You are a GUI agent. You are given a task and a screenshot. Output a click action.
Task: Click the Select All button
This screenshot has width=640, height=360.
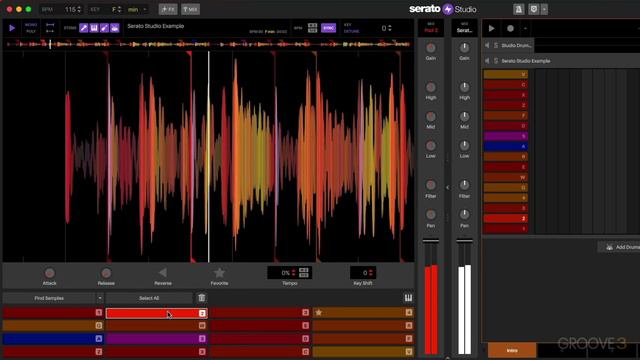click(x=149, y=298)
